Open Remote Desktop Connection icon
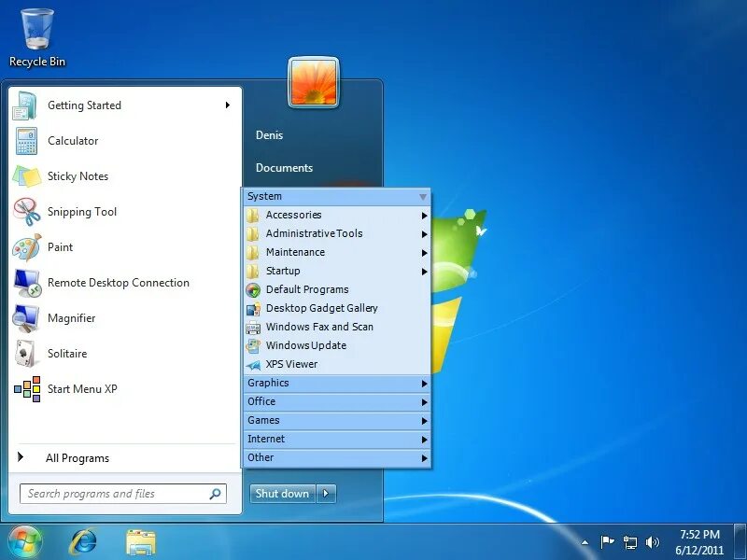This screenshot has width=747, height=560. [27, 283]
